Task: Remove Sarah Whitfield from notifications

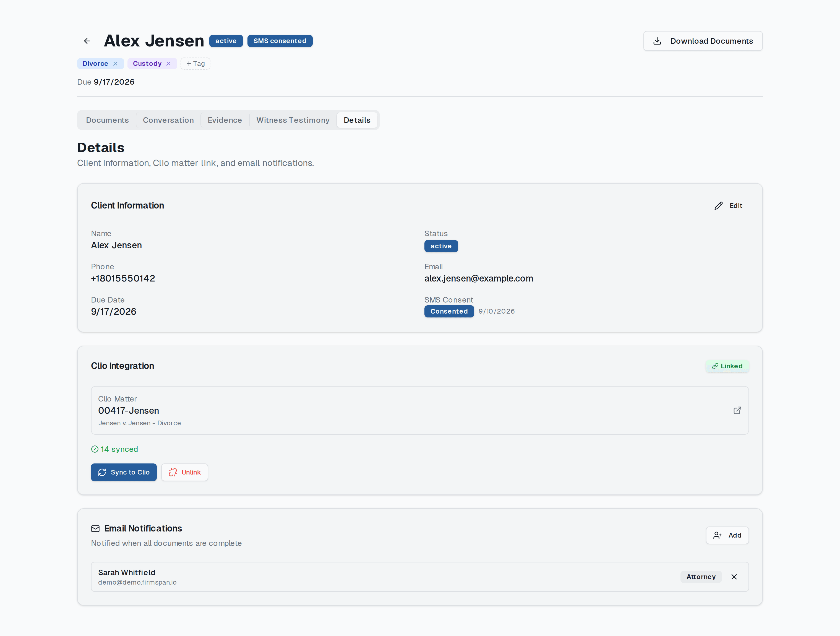Action: pyautogui.click(x=734, y=577)
